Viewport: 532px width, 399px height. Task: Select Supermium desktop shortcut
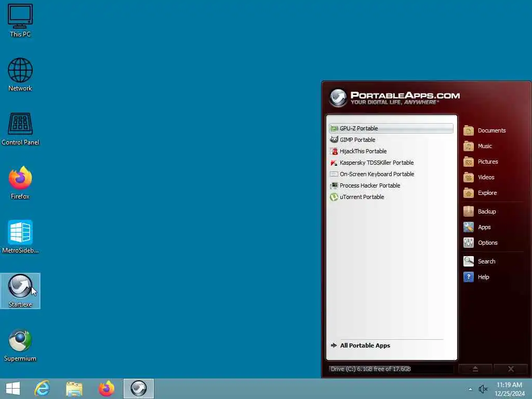coord(20,345)
